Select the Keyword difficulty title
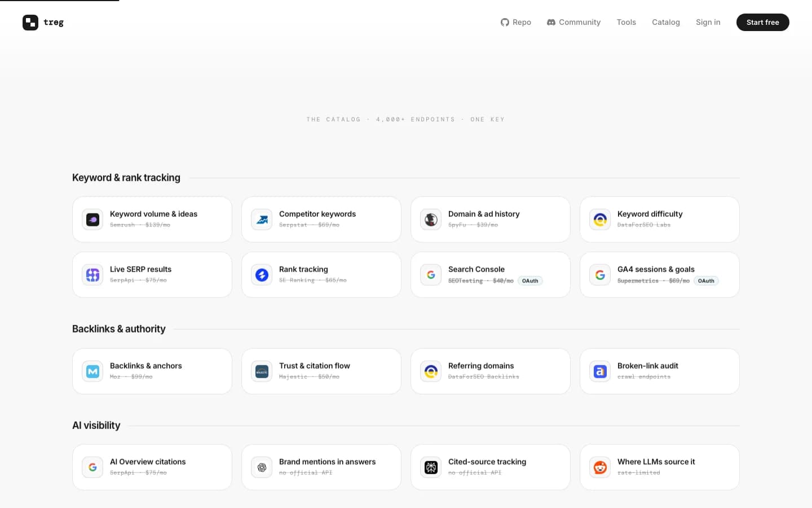Screen dimensions: 812x508 click(x=650, y=214)
